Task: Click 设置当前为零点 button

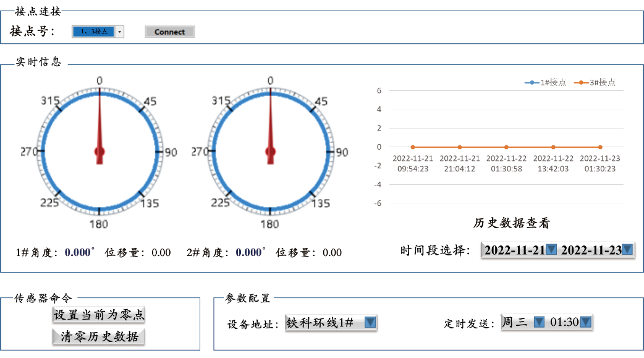Action: click(x=99, y=315)
